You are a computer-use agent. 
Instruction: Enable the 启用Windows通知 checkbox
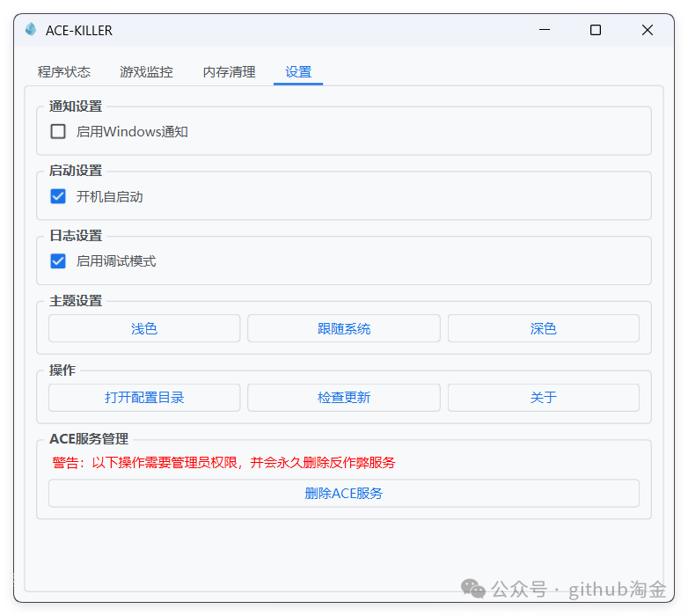[x=58, y=131]
